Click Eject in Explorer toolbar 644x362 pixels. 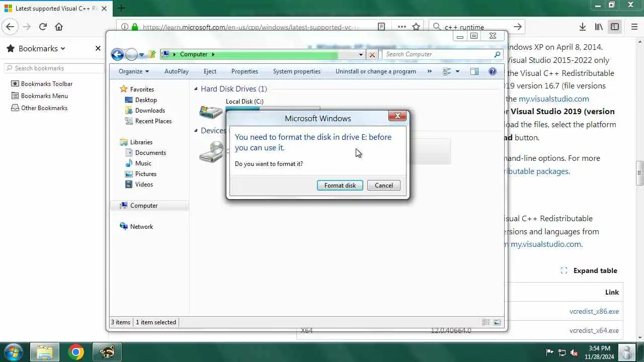(x=210, y=71)
